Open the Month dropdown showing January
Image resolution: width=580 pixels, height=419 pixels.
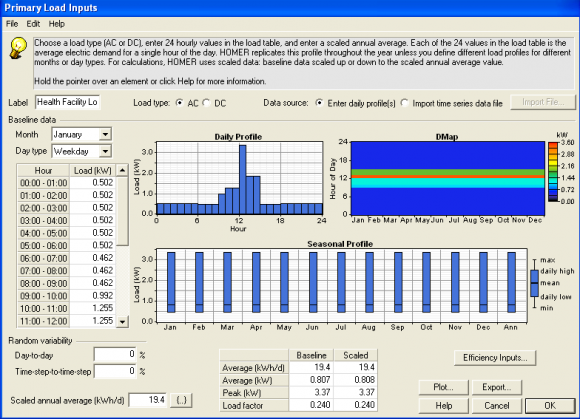click(x=81, y=134)
